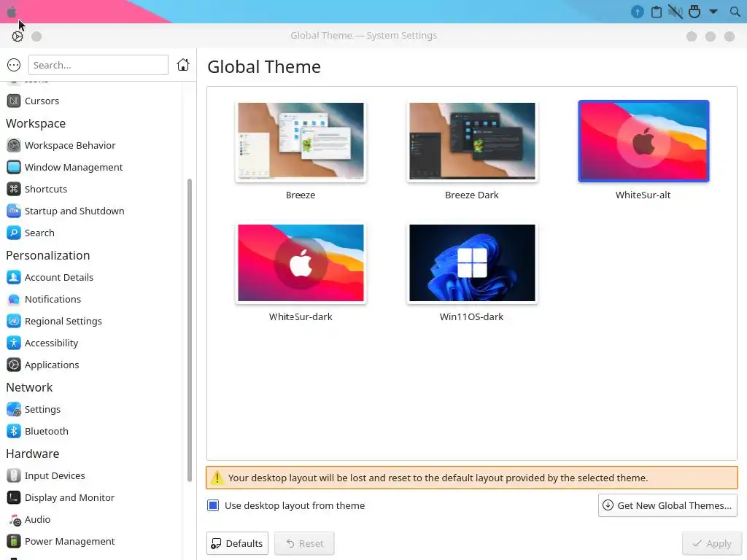Click the muted volume tray icon
Viewport: 747px width, 560px height.
tap(676, 12)
